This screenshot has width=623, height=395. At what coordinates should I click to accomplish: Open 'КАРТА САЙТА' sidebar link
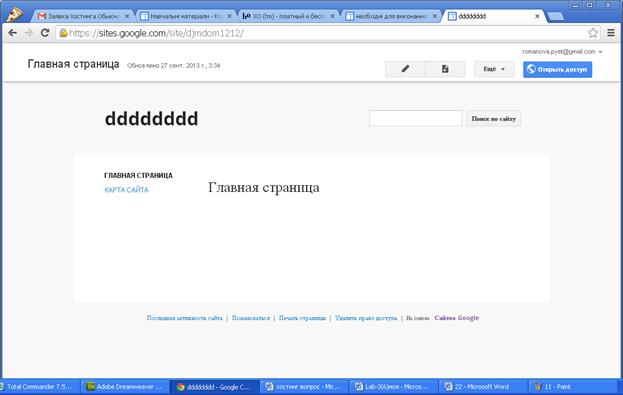(126, 190)
